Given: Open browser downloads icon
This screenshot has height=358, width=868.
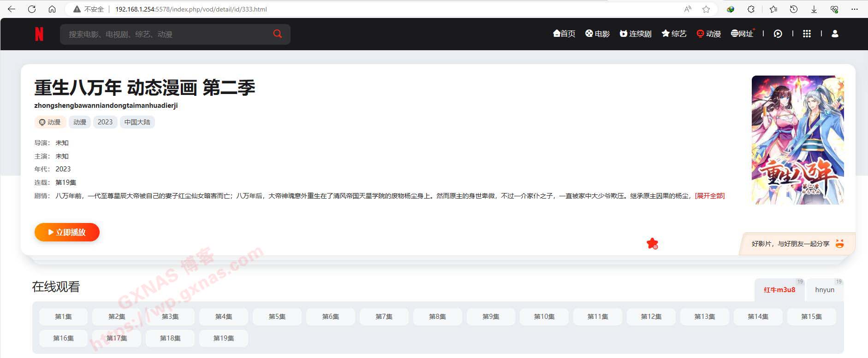Looking at the screenshot, I should pyautogui.click(x=814, y=9).
